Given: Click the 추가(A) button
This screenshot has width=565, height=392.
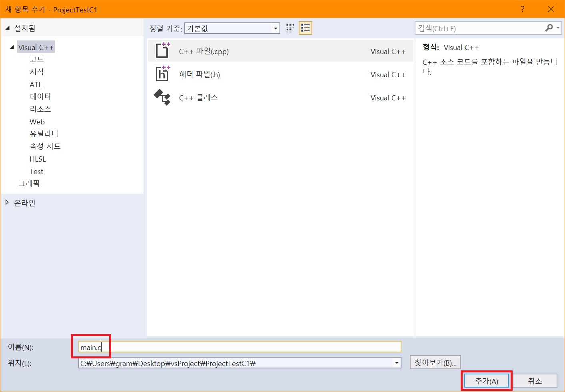Looking at the screenshot, I should 487,381.
